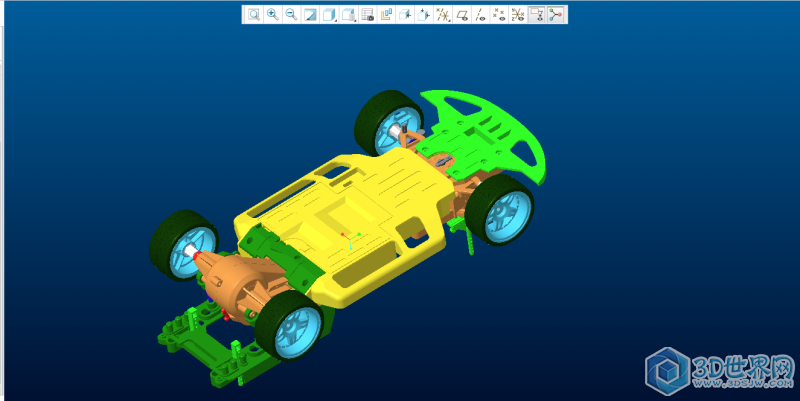Click the coordinate system triad on the chassis
Image resolution: width=800 pixels, height=401 pixels.
351,240
